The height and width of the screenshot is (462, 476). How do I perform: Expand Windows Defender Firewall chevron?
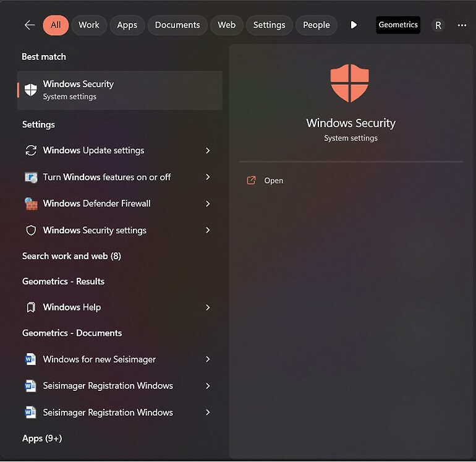point(208,203)
